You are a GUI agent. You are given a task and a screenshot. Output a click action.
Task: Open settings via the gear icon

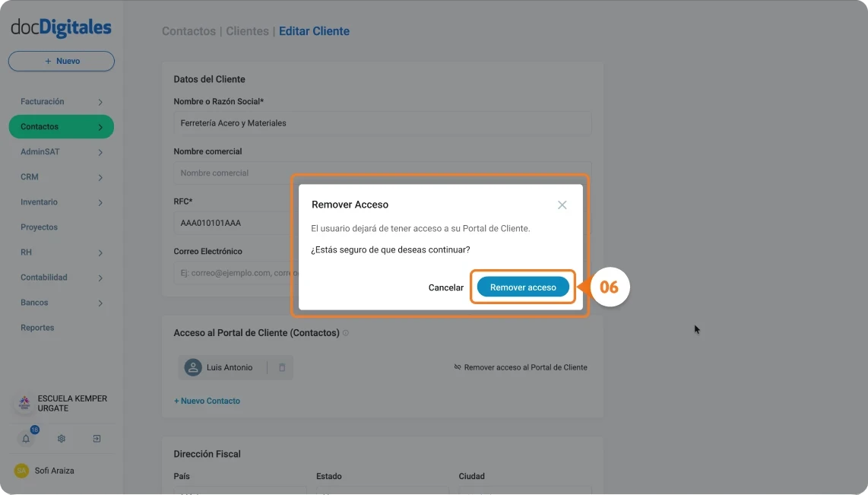(x=61, y=438)
